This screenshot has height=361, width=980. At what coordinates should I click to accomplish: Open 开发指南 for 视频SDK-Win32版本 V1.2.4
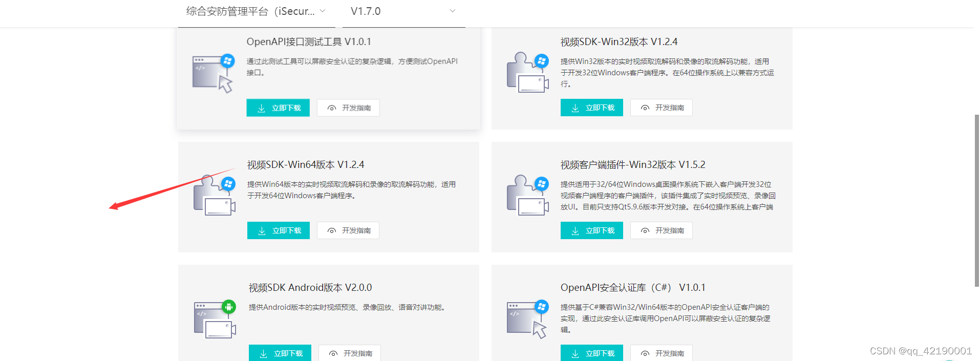(662, 108)
